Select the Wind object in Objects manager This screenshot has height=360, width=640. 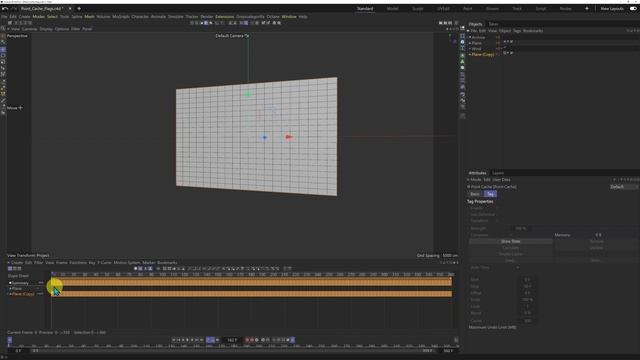tap(476, 49)
